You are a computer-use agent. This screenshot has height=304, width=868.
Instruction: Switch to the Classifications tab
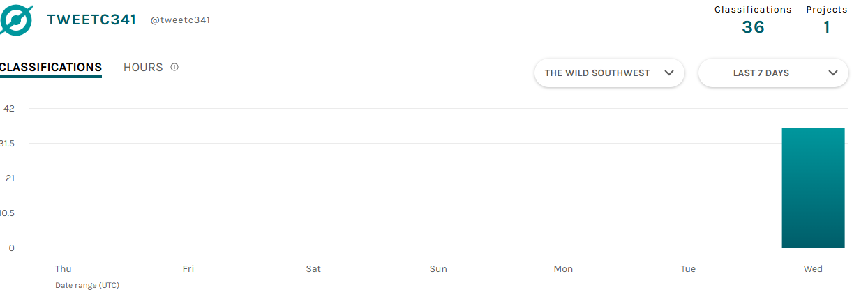coord(50,68)
